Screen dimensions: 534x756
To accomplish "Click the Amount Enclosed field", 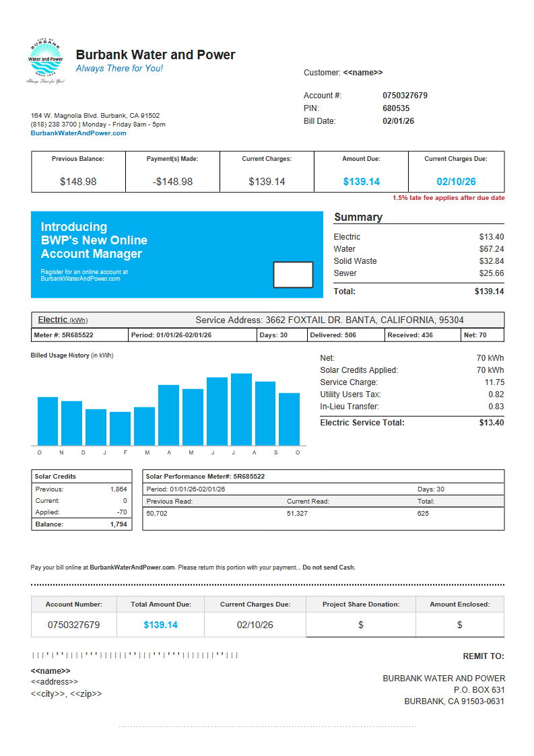I will pyautogui.click(x=460, y=625).
